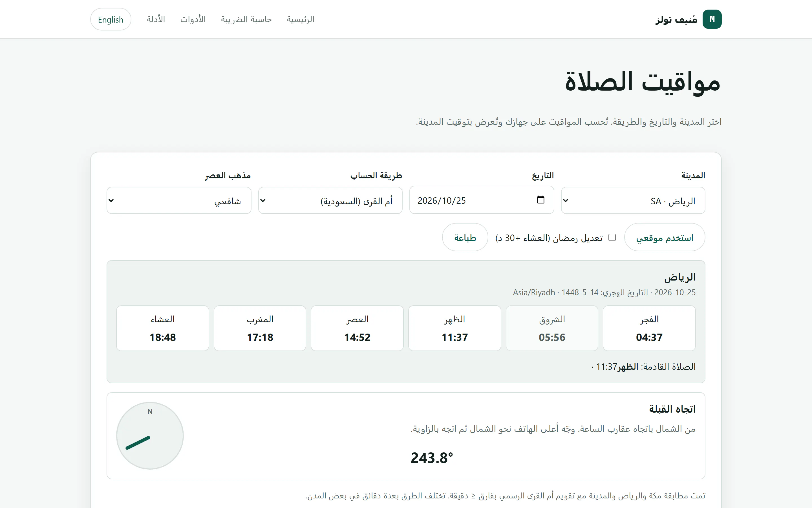Click the مُنيف تولز brand name
812x508 pixels.
point(676,19)
